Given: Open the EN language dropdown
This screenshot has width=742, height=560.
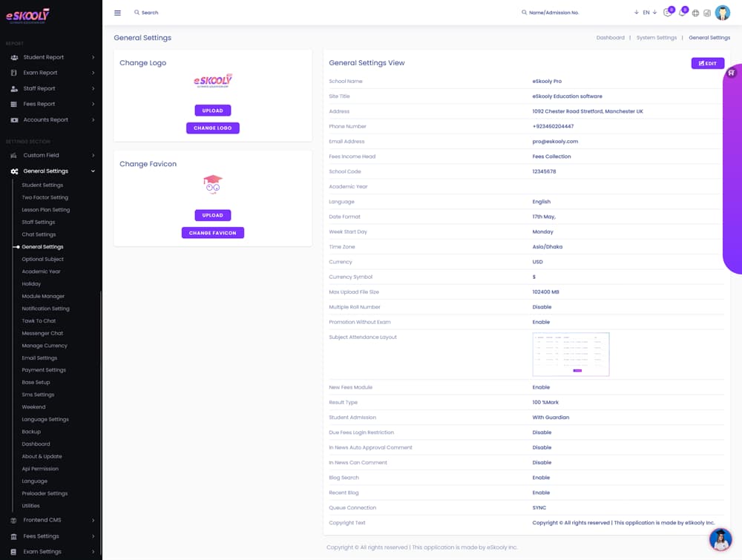Looking at the screenshot, I should (x=646, y=13).
